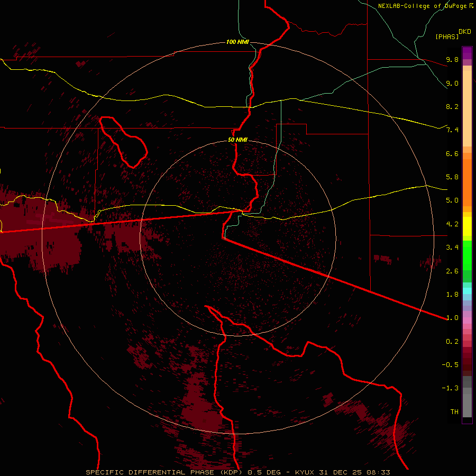The width and height of the screenshot is (476, 476).
Task: Pick the cyan segment of the color scale
Action: 467,291
